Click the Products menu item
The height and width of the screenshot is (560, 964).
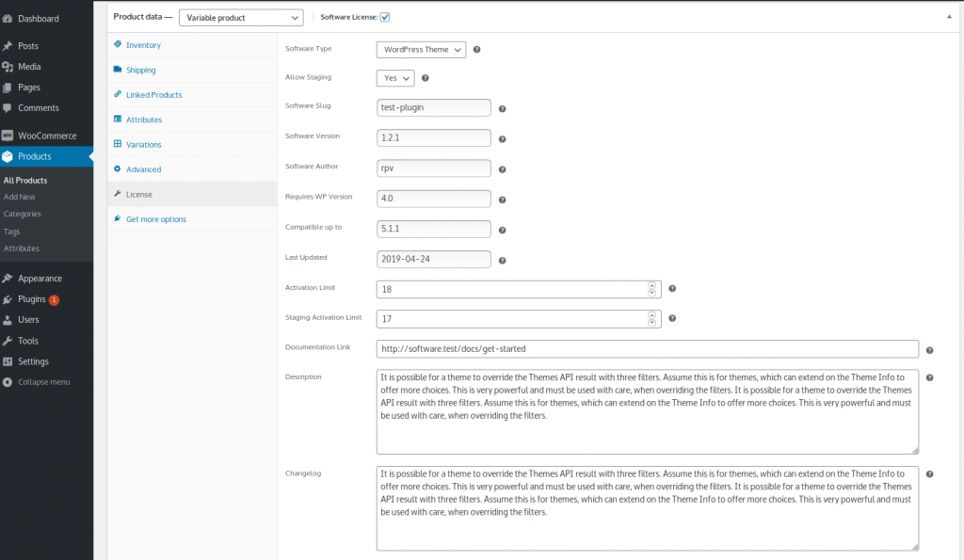pos(47,157)
